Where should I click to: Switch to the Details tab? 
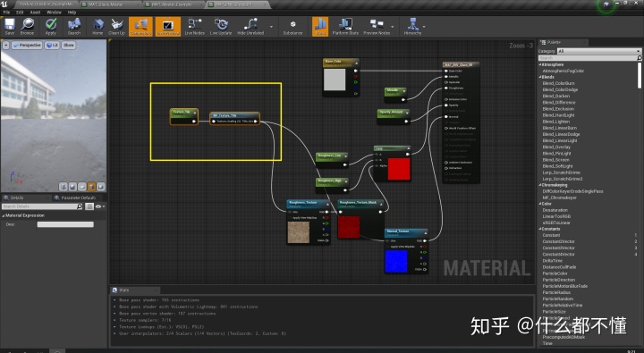[x=16, y=198]
